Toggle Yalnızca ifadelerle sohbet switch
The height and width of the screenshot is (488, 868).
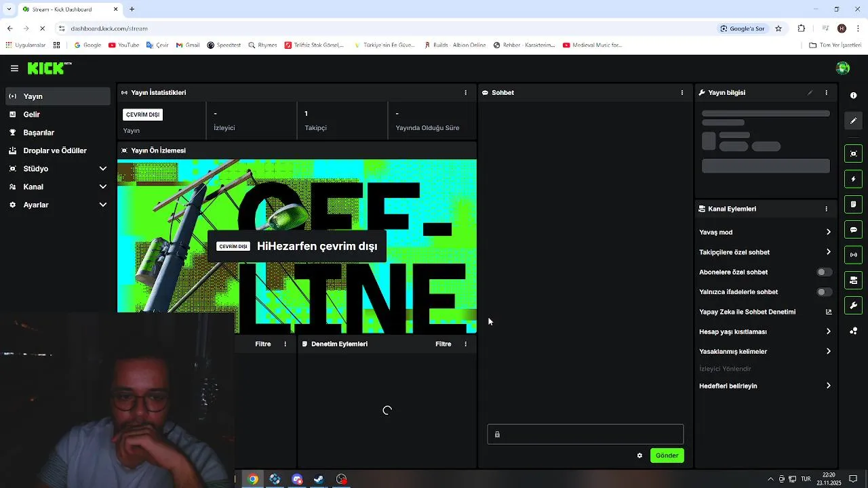click(824, 292)
